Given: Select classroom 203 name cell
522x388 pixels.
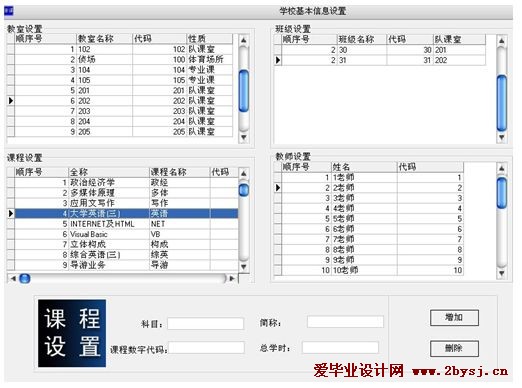Looking at the screenshot, I should (x=104, y=111).
